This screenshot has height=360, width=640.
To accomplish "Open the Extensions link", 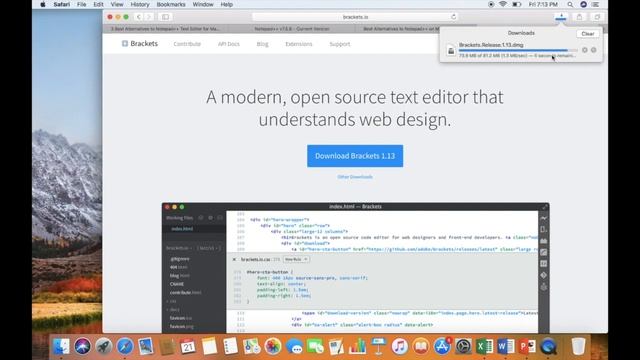I will coord(299,44).
